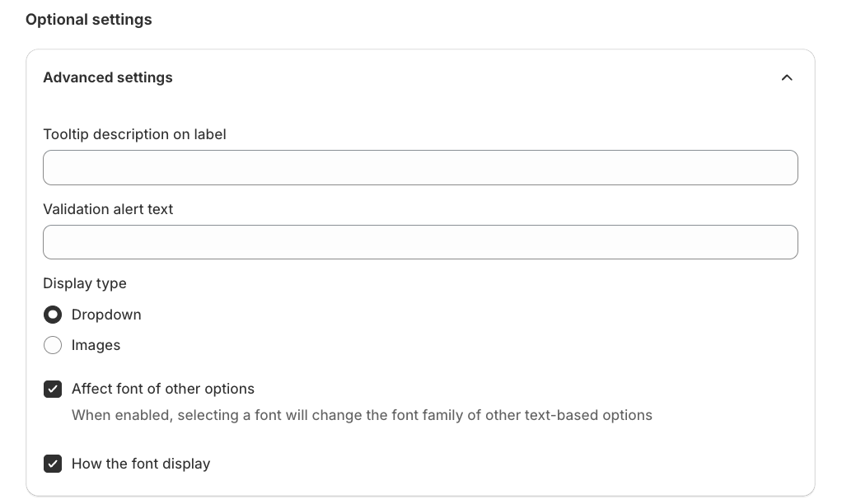The image size is (842, 504).
Task: Click the Validation alert text label
Action: click(108, 209)
